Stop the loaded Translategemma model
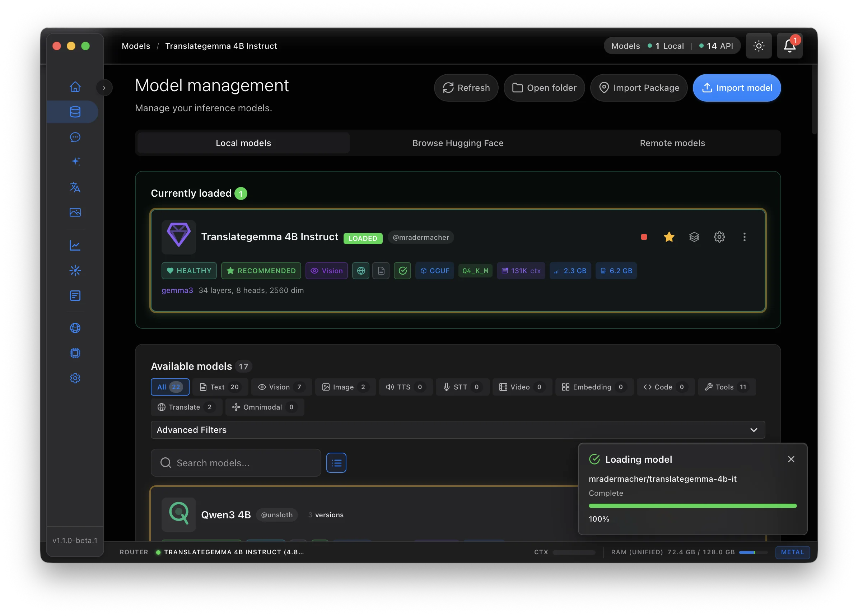This screenshot has height=616, width=858. [x=644, y=237]
